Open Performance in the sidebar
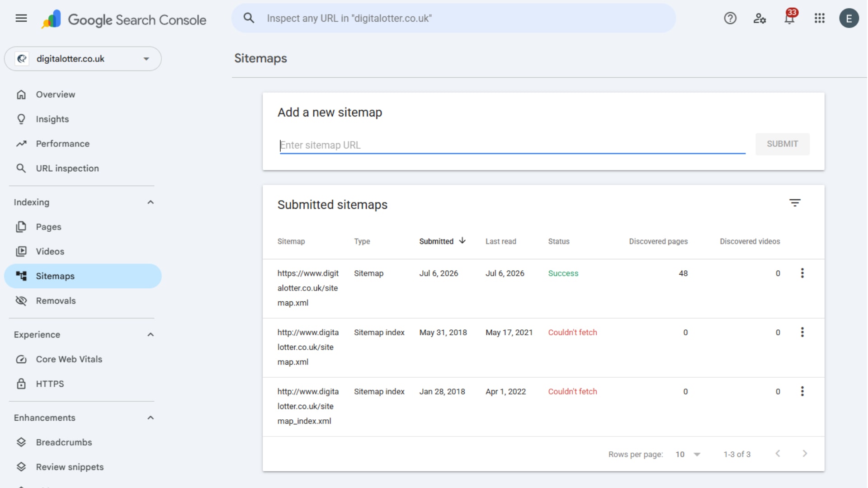Screen dimensions: 868x488 click(83, 144)
